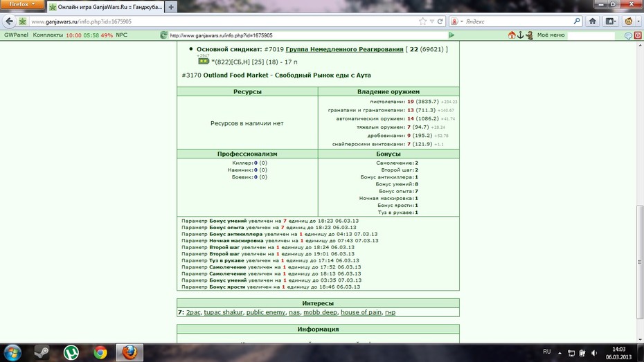
Task: Click the green syndicate rank badge icon
Action: pos(204,61)
